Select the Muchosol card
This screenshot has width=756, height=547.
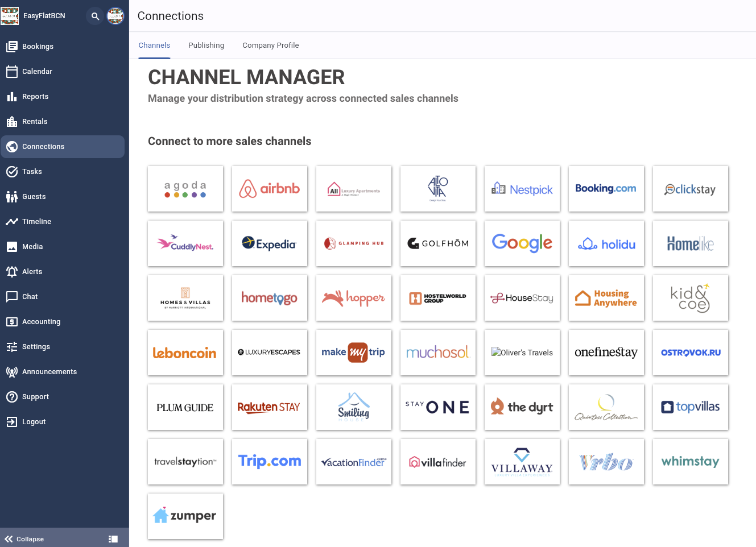(438, 353)
